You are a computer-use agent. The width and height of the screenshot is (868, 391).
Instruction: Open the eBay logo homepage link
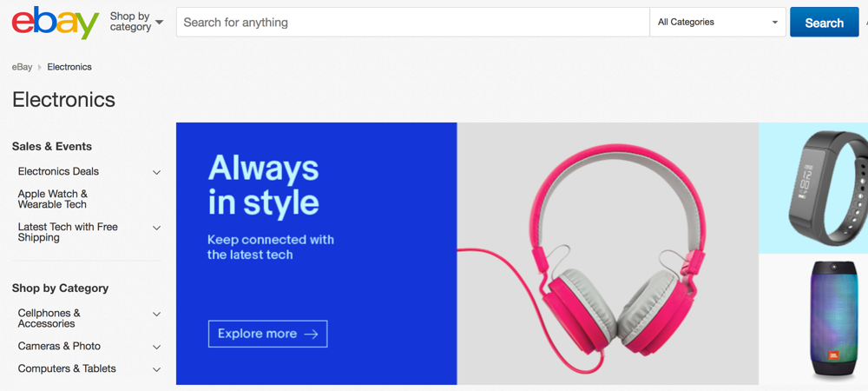click(x=56, y=23)
